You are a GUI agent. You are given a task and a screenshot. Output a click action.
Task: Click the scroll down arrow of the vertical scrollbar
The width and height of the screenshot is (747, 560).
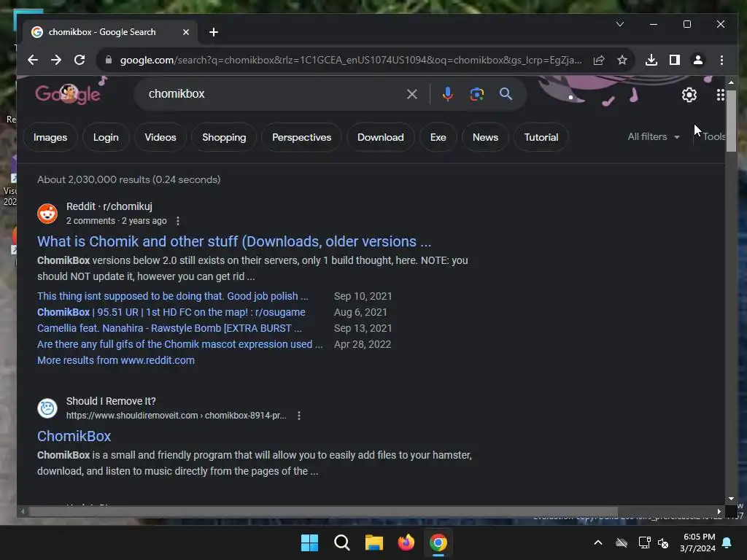click(x=731, y=499)
